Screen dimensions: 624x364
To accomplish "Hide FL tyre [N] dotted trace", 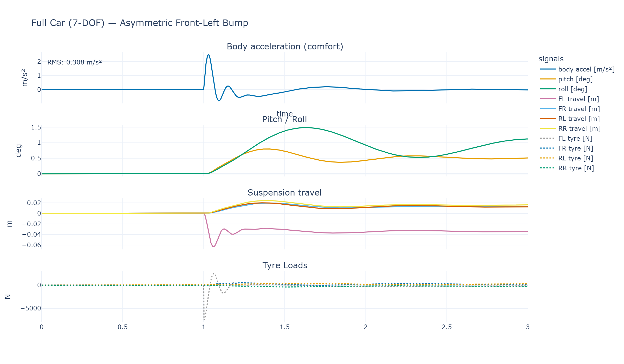I will coord(566,138).
